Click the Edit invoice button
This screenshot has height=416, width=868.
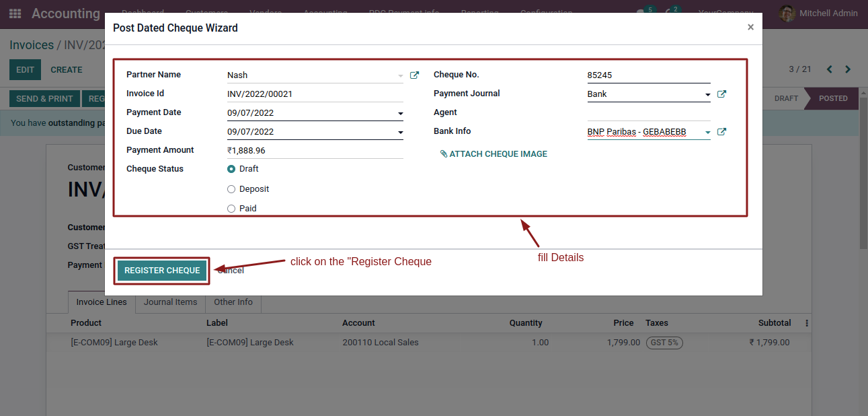coord(25,70)
